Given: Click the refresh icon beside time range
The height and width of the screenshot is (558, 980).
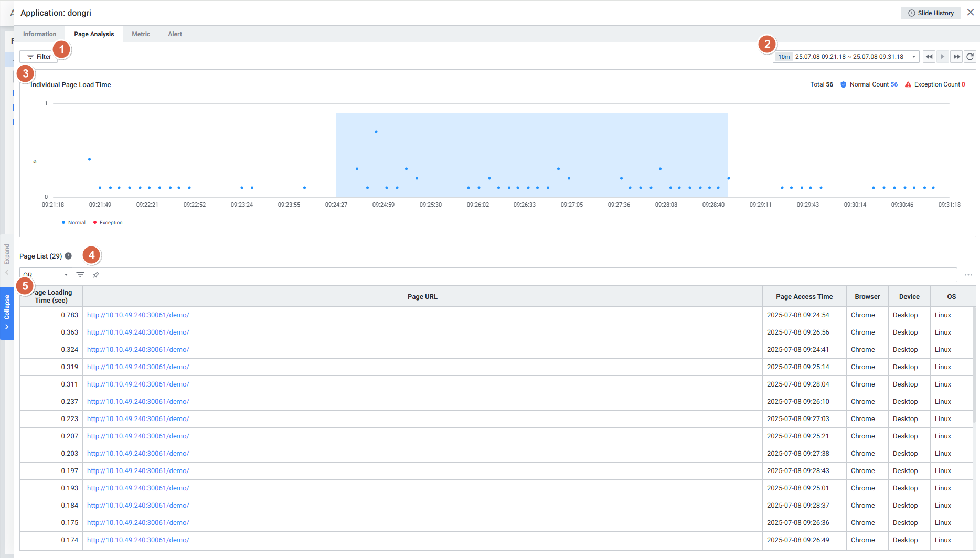Looking at the screenshot, I should pyautogui.click(x=970, y=57).
